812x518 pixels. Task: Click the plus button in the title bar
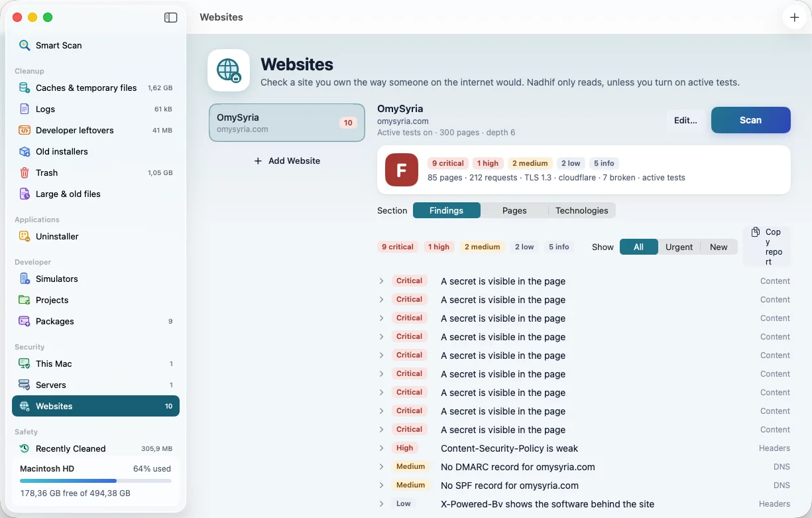coord(795,18)
